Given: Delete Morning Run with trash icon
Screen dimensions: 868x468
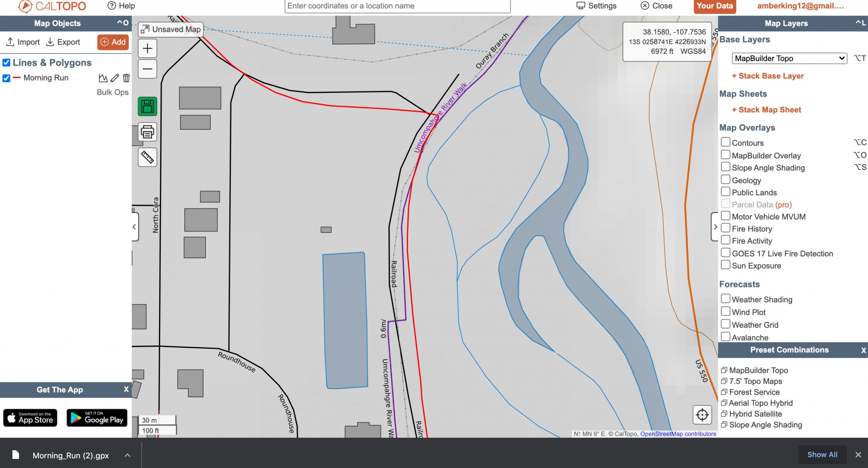Looking at the screenshot, I should point(126,78).
